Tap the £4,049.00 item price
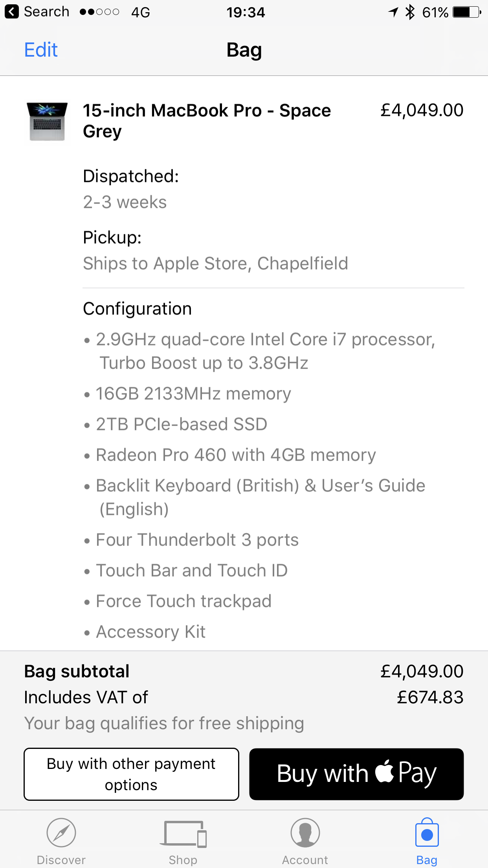488x868 pixels. 422,110
